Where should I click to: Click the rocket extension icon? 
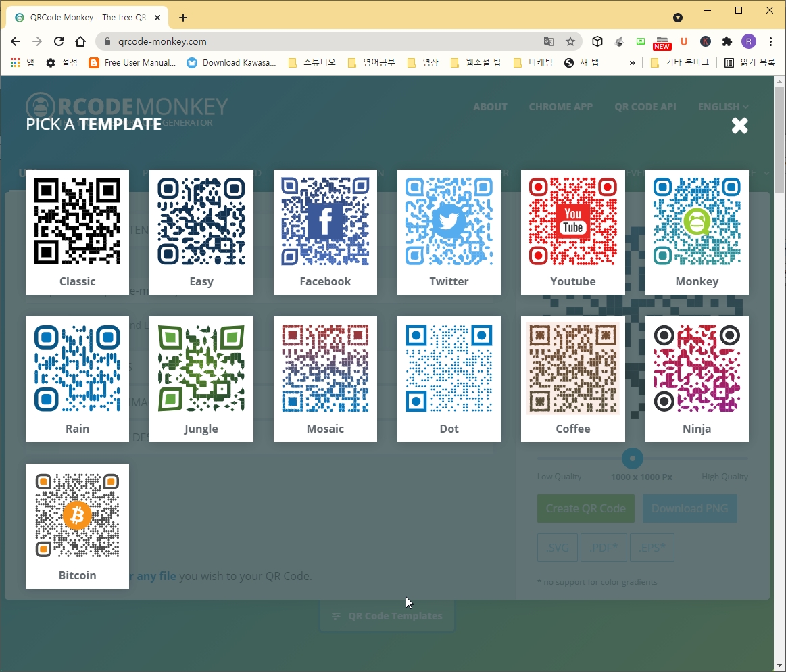pos(619,42)
